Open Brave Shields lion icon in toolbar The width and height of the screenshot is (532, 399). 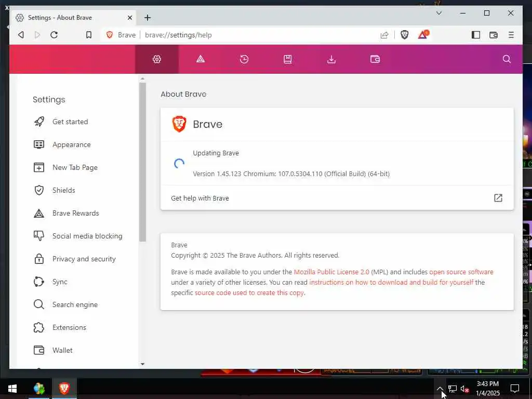coord(404,35)
